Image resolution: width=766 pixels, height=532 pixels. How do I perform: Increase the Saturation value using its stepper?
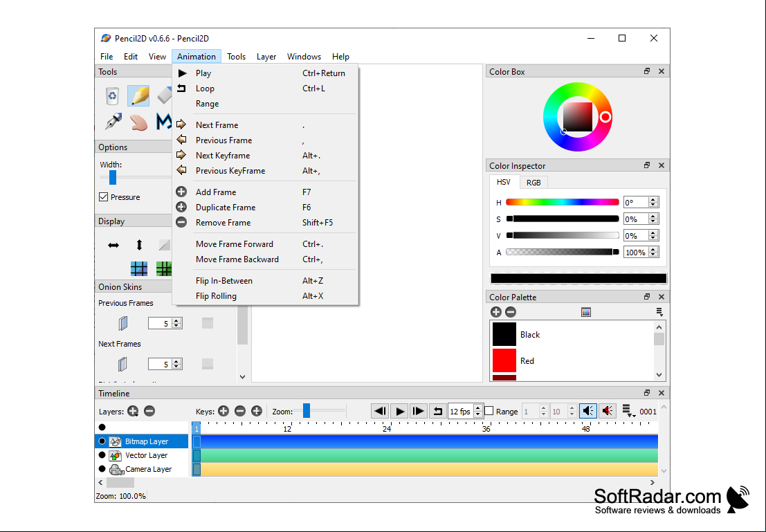[x=654, y=217]
